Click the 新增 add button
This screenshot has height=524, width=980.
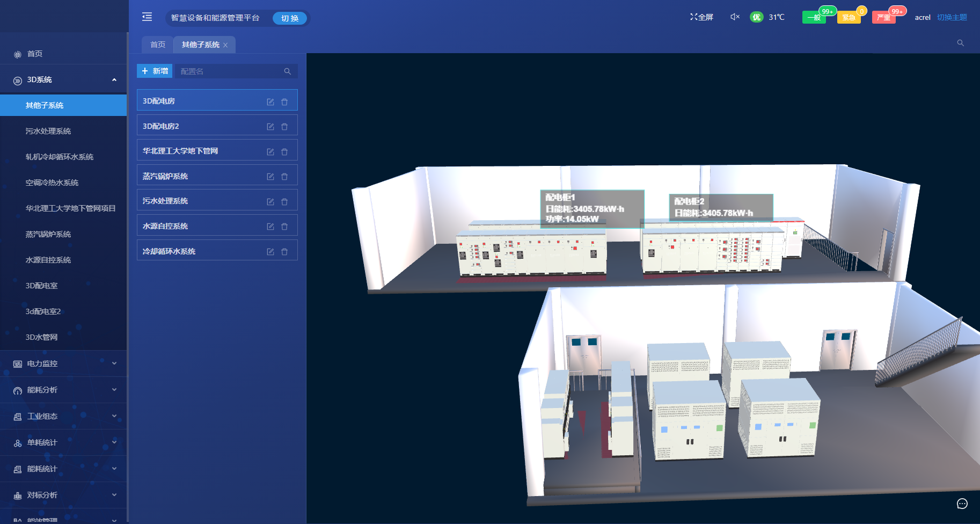coord(155,71)
